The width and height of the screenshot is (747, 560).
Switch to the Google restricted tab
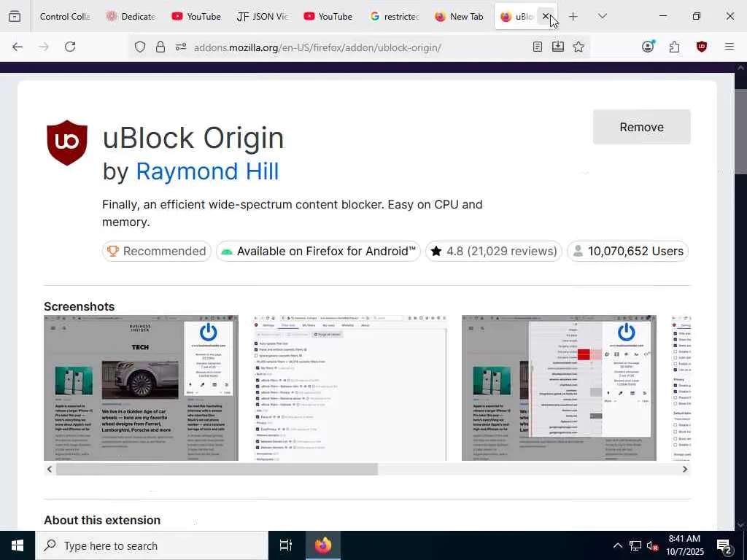(395, 16)
